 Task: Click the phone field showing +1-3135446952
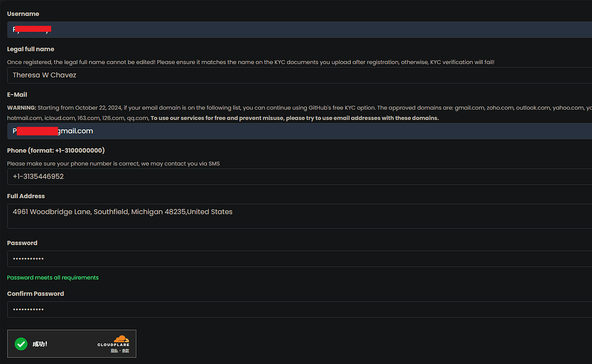click(x=299, y=177)
